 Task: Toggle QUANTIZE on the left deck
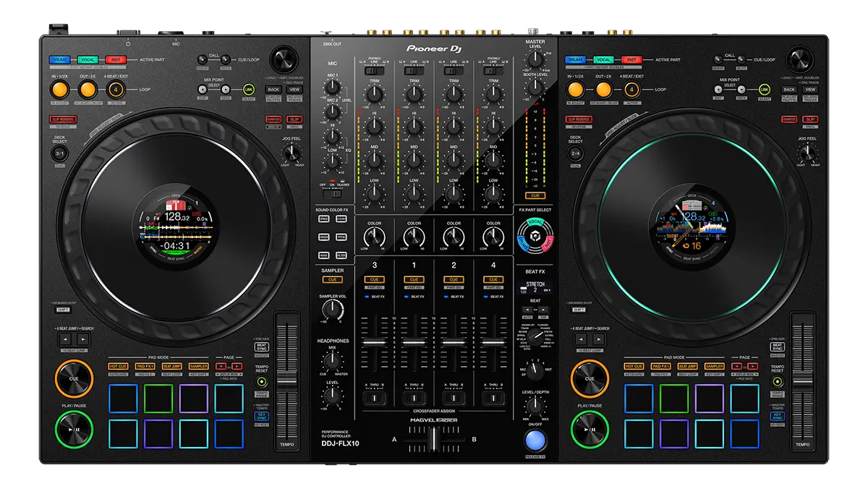click(273, 119)
